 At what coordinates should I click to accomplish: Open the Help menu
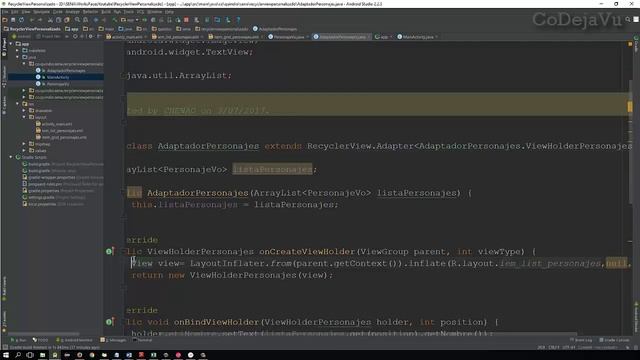click(169, 12)
